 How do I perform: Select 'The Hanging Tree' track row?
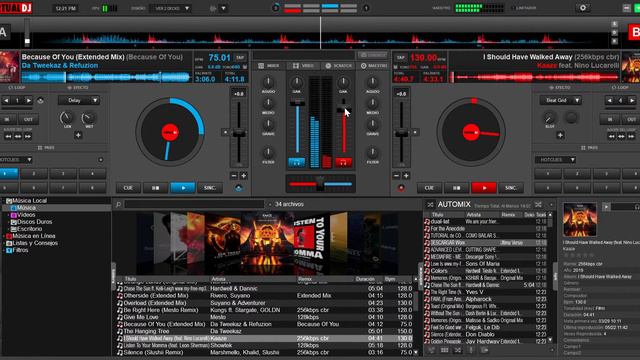(x=265, y=331)
